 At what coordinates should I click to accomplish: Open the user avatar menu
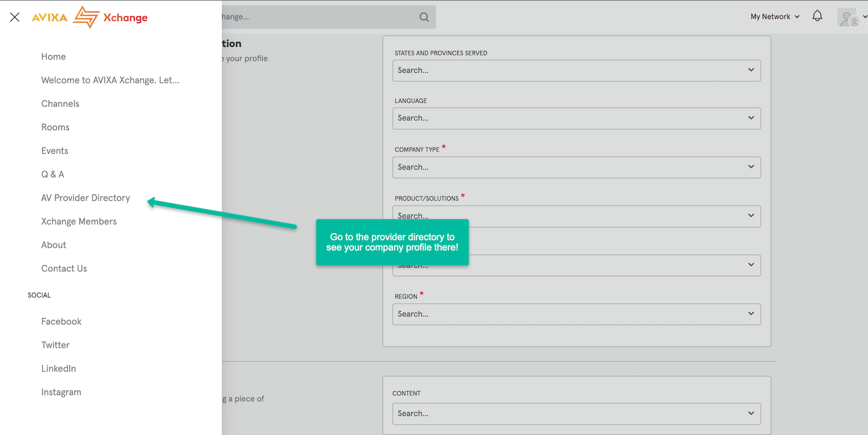(852, 17)
